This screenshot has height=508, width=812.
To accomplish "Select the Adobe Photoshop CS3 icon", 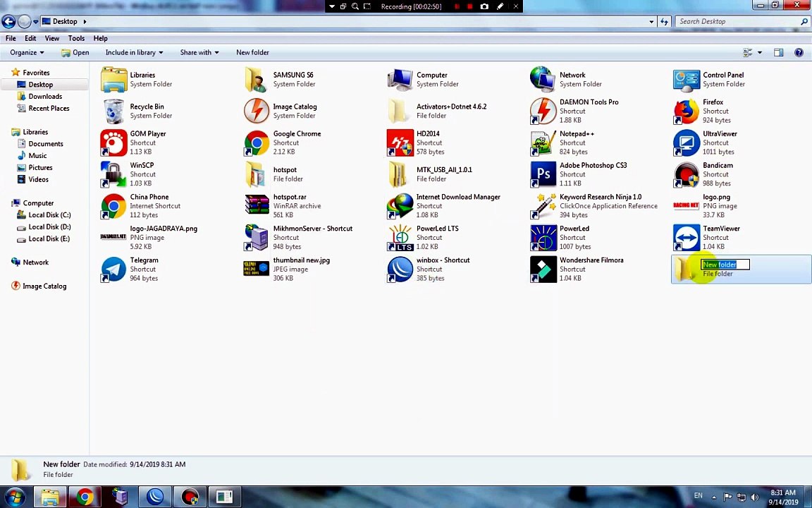I will pyautogui.click(x=543, y=174).
